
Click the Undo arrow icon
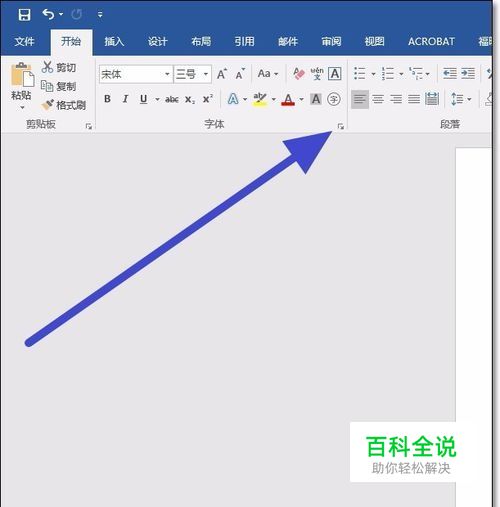tap(48, 14)
